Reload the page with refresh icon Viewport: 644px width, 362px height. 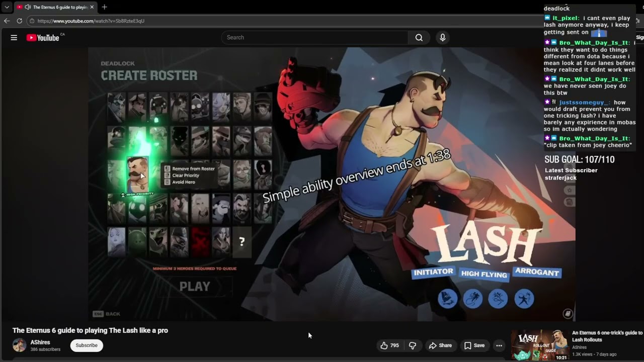tap(19, 21)
